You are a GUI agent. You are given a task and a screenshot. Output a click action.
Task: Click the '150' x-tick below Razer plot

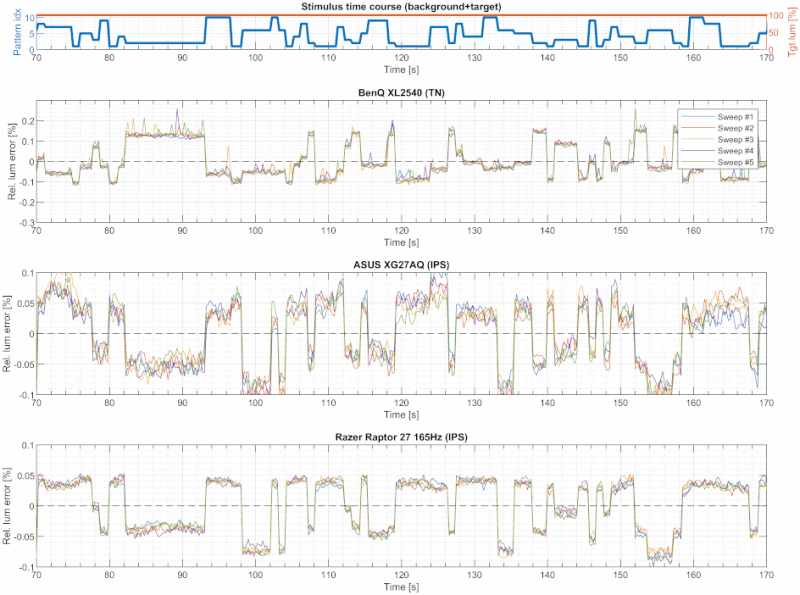pyautogui.click(x=620, y=575)
